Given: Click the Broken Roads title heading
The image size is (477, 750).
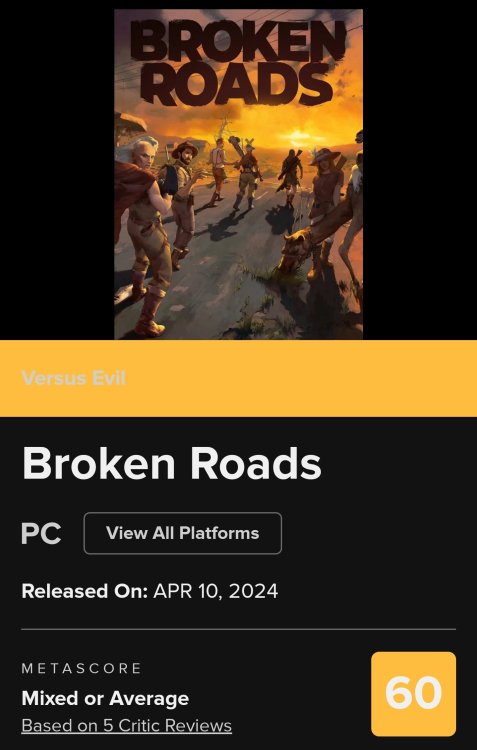Looking at the screenshot, I should 171,464.
